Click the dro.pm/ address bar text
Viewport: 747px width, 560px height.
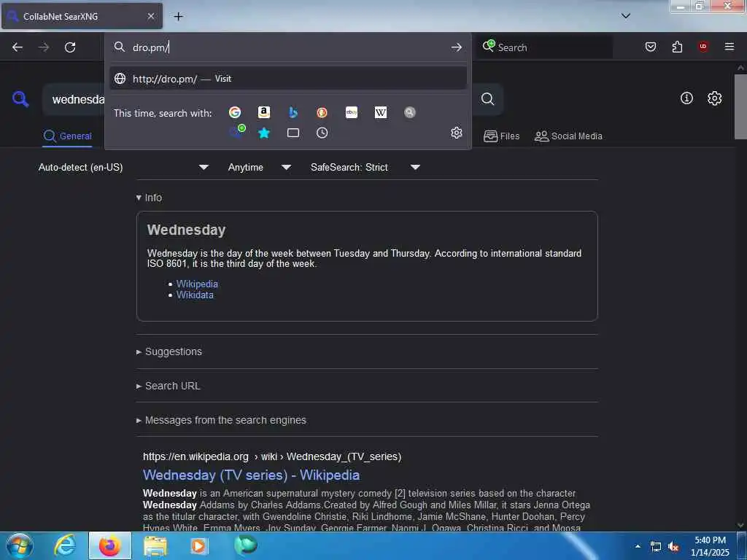[x=150, y=47]
